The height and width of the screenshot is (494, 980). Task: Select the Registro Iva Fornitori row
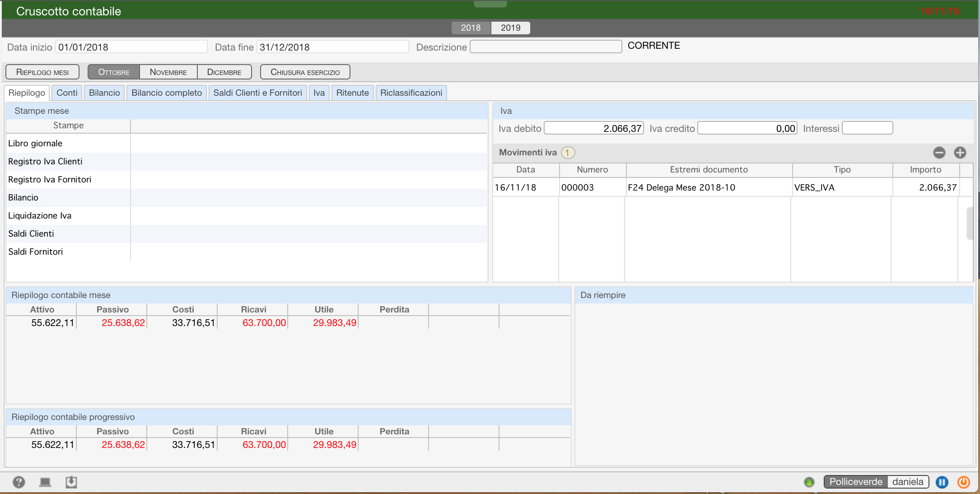click(x=247, y=180)
